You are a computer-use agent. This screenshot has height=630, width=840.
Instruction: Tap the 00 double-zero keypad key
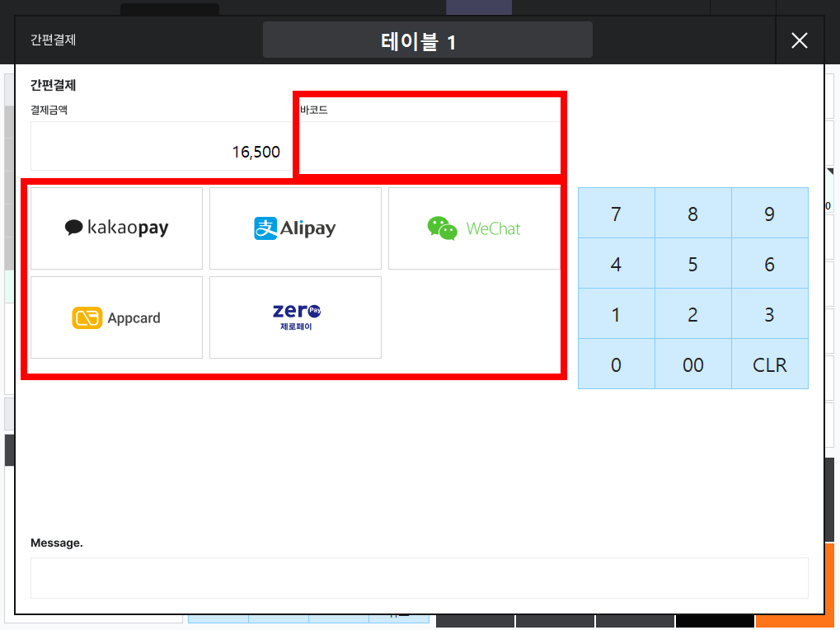click(692, 364)
